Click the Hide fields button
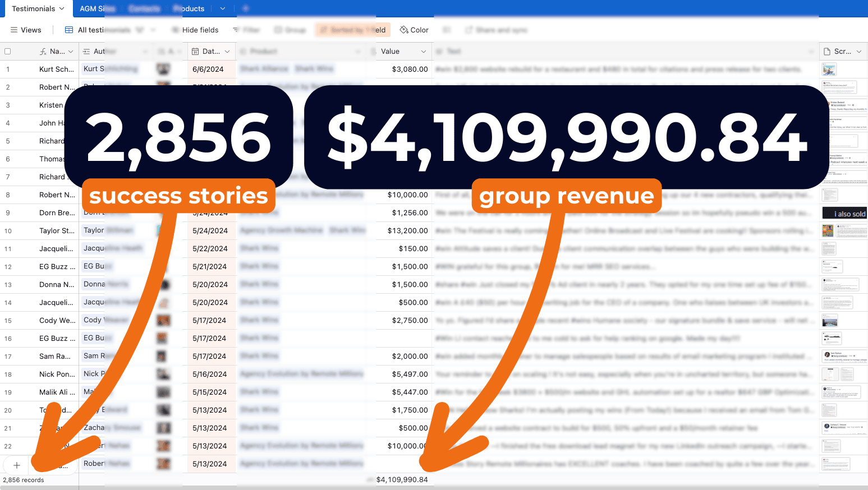The height and width of the screenshot is (490, 868). pyautogui.click(x=195, y=30)
